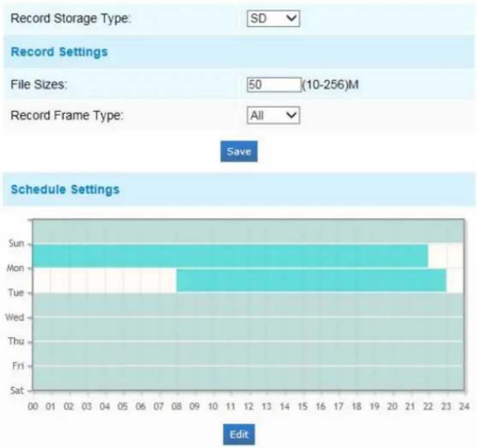The image size is (477, 448).
Task: Click the Edit schedule button
Action: [239, 434]
